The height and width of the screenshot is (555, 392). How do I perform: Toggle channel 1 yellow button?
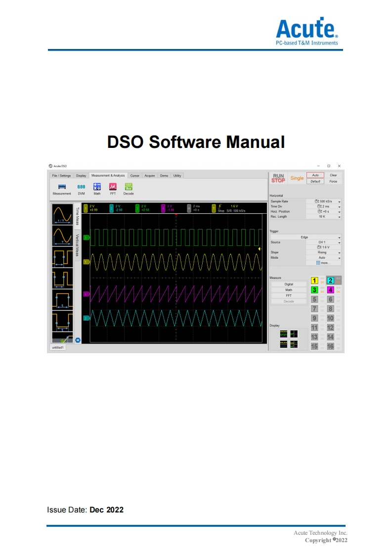(x=314, y=280)
